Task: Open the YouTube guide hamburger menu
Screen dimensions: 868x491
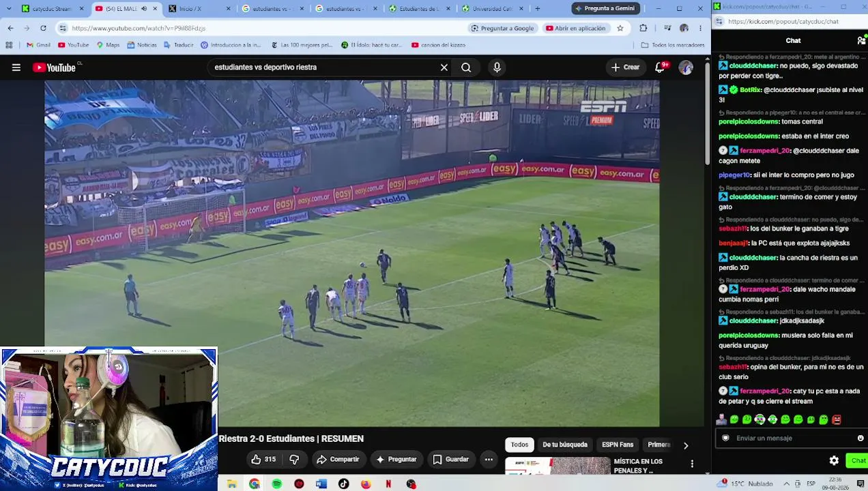Action: coord(16,68)
